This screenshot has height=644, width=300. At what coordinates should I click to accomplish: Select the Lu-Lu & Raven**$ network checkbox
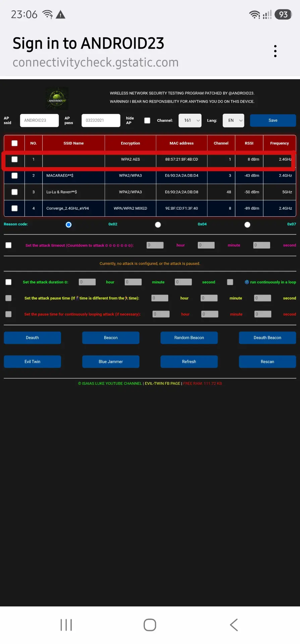[x=14, y=192]
